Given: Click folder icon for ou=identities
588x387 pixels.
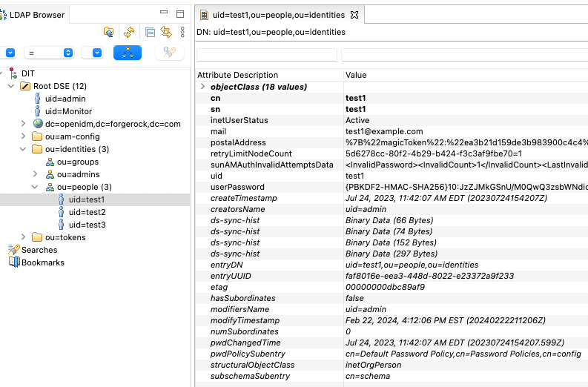Looking at the screenshot, I should pyautogui.click(x=37, y=149).
